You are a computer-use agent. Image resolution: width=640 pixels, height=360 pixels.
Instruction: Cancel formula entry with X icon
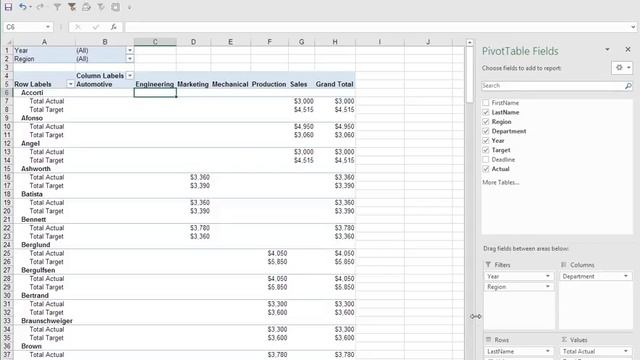tap(78, 27)
